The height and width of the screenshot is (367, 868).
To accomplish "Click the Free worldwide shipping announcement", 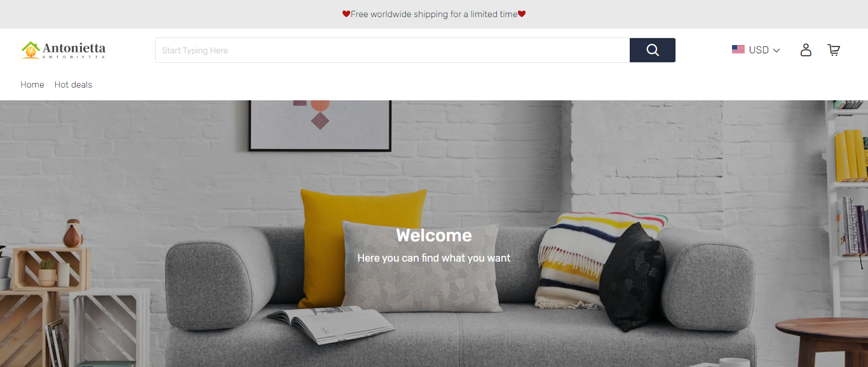I will [x=434, y=14].
